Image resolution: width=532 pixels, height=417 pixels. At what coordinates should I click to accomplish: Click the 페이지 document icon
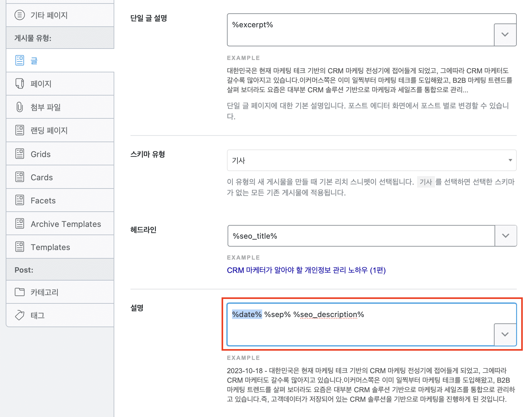click(x=20, y=83)
